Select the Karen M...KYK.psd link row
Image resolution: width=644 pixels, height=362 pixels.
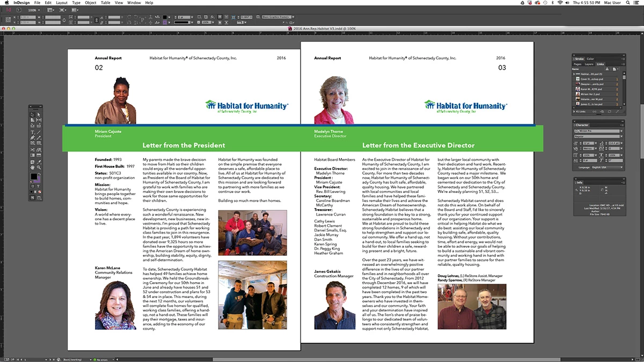tap(597, 89)
